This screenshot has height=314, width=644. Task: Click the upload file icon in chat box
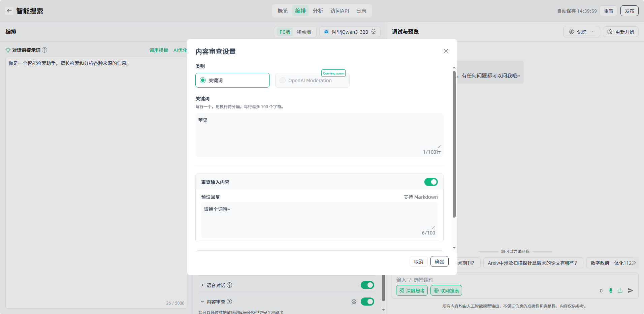[x=620, y=290]
